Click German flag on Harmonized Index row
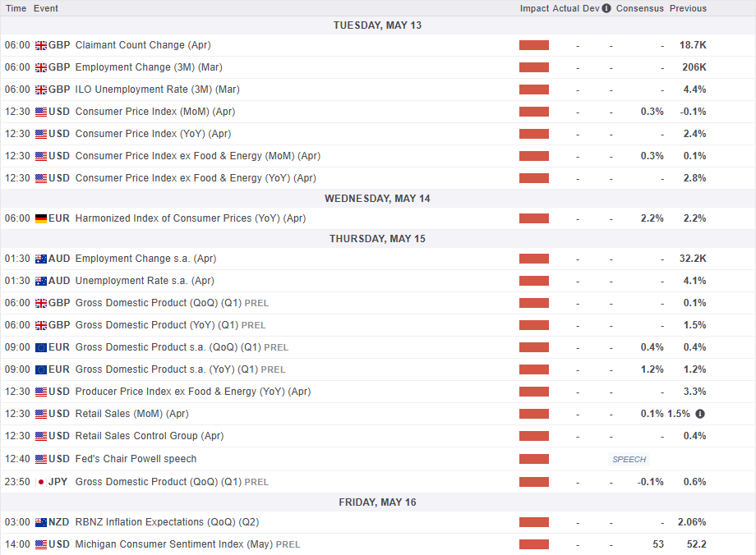The image size is (756, 555). coord(41,218)
